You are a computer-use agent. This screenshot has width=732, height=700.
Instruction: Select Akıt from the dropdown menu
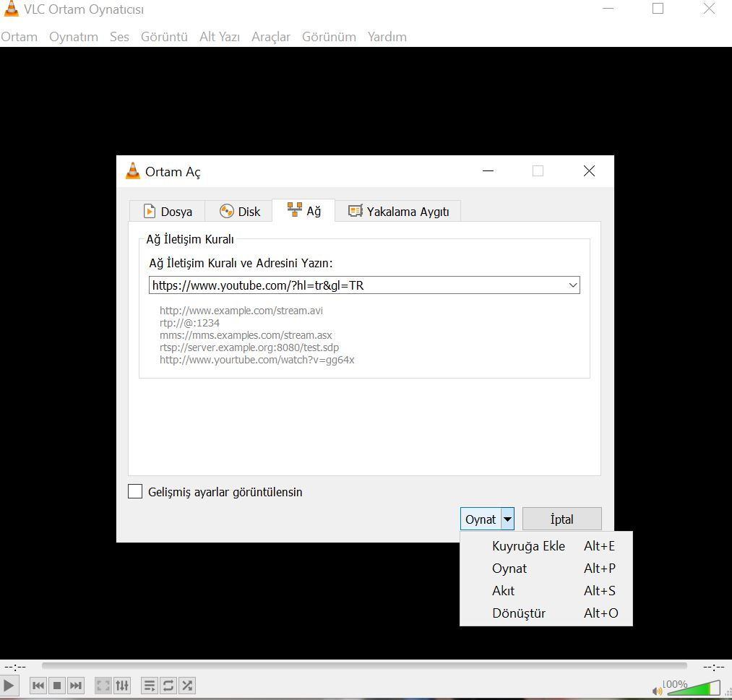click(x=546, y=591)
